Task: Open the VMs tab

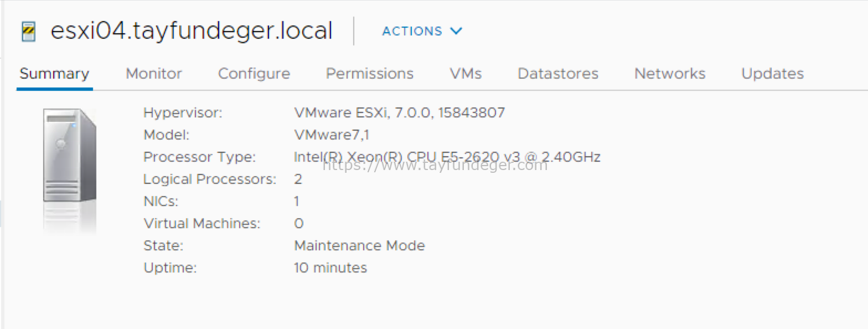Action: (466, 74)
